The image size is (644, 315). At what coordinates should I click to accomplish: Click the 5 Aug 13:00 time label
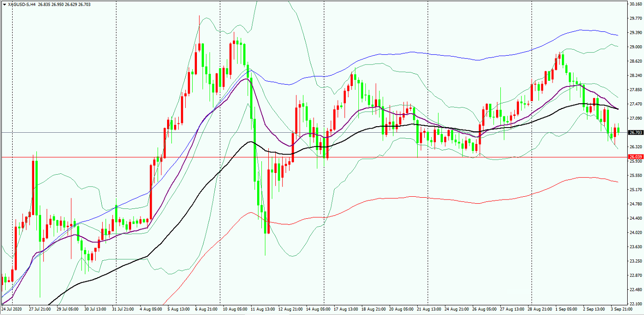[x=178, y=309]
